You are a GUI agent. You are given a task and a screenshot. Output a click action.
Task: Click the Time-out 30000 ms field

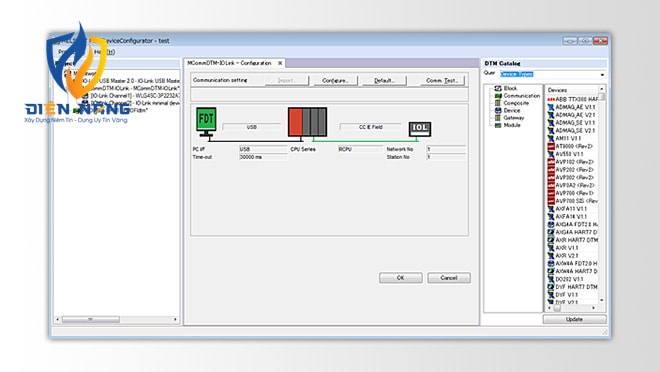pos(263,157)
